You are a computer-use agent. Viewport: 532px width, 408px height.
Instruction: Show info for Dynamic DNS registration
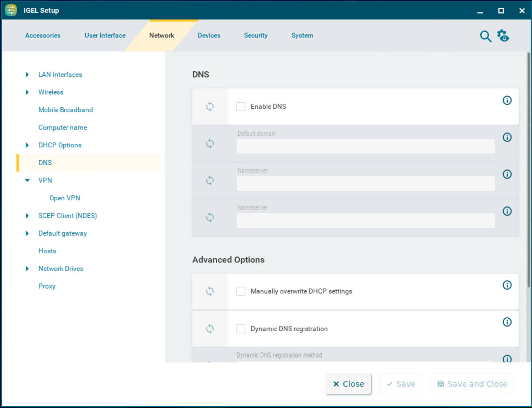(x=507, y=322)
